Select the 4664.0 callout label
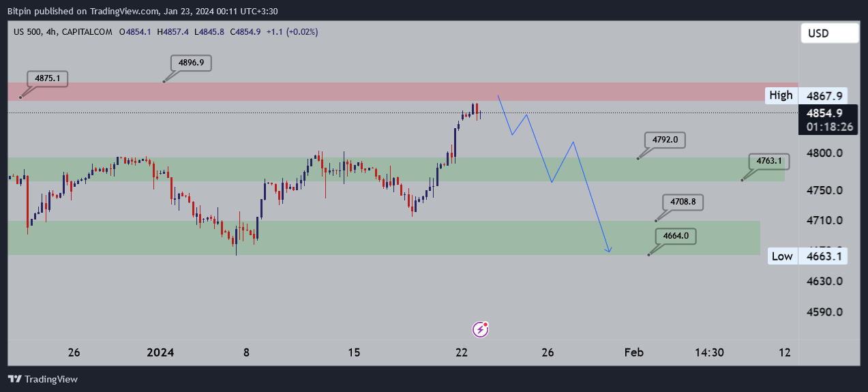868x392 pixels. [x=676, y=237]
